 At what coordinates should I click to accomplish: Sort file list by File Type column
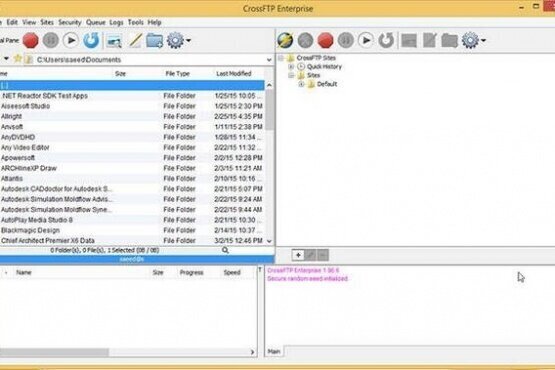coord(178,74)
